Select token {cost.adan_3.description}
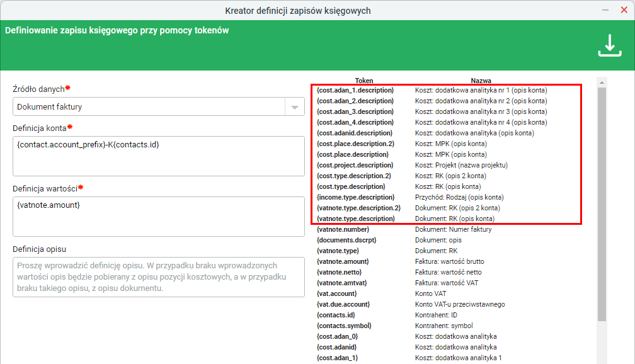 pos(355,111)
